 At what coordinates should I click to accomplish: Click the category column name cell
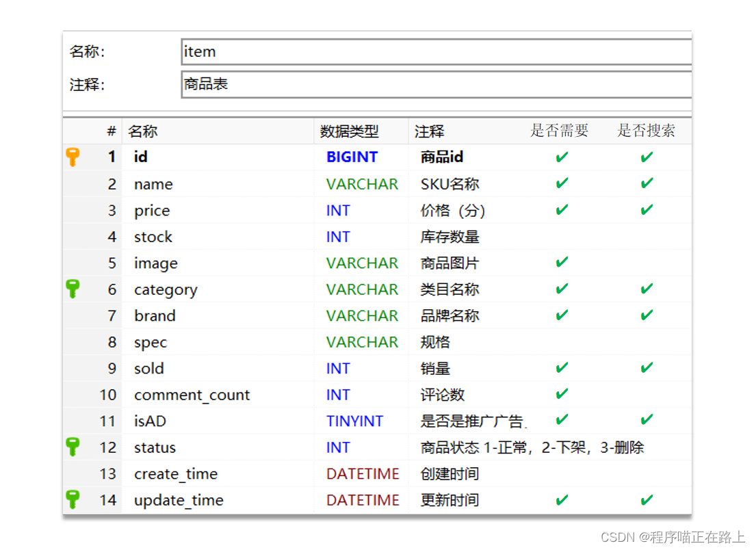click(166, 290)
